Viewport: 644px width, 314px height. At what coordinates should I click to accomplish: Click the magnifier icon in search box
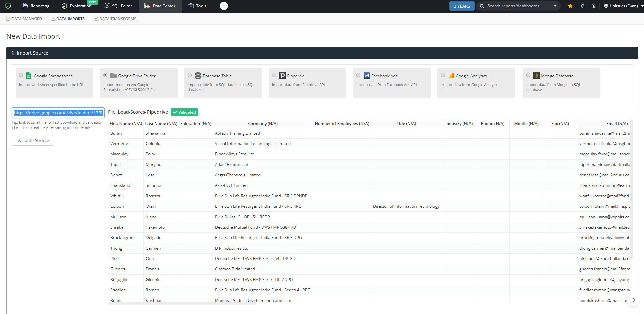(x=482, y=6)
